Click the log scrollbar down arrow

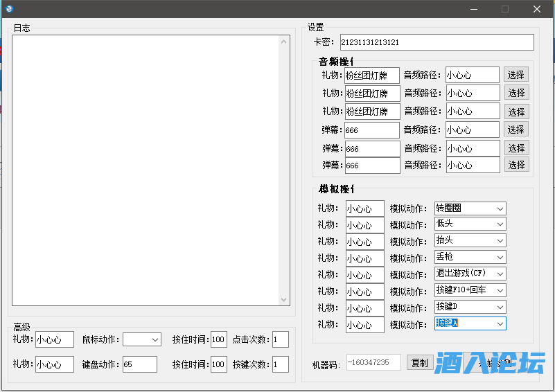pyautogui.click(x=284, y=299)
